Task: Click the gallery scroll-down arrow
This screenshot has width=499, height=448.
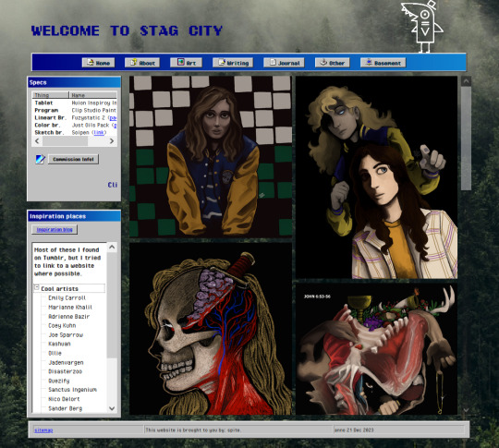Action: coord(466,410)
